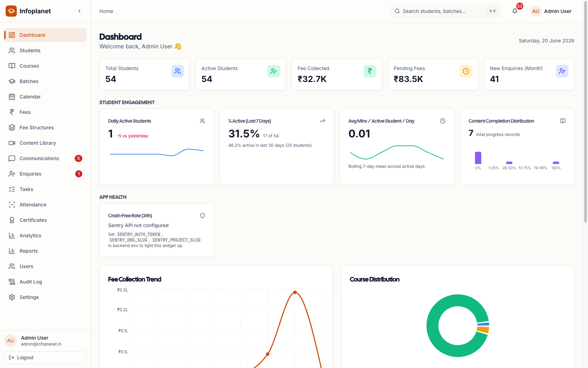The height and width of the screenshot is (368, 588).
Task: Collapse the sidebar with the chevron
Action: click(x=79, y=11)
